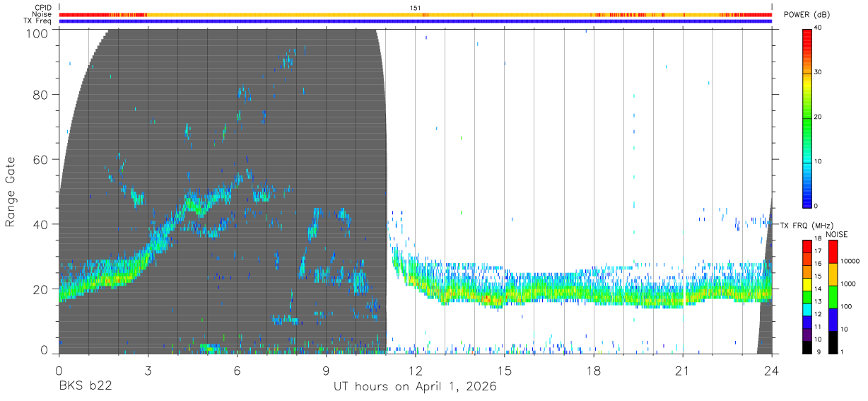Click the "100" label on NOISE legend
Viewport: 868px width, 401px height.
point(846,306)
